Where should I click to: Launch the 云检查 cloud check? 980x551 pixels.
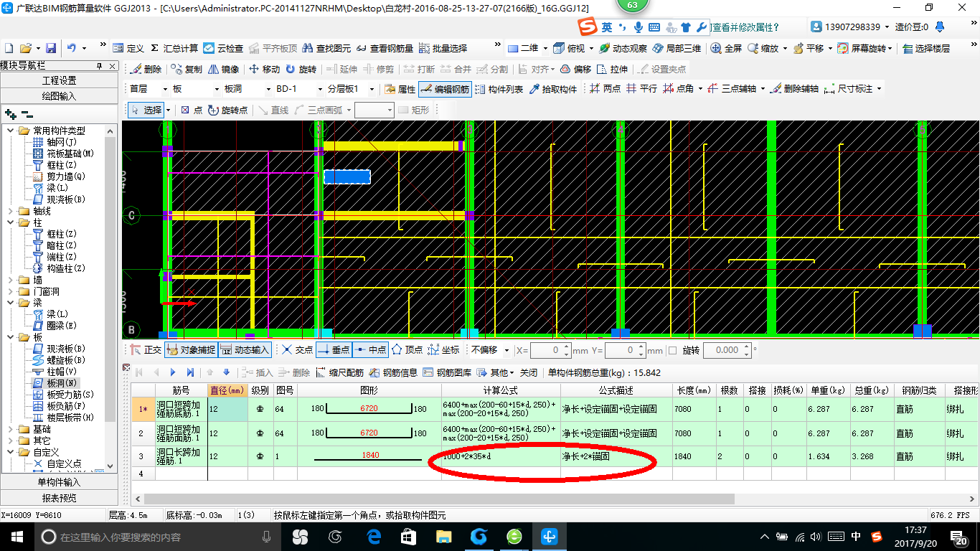[223, 48]
